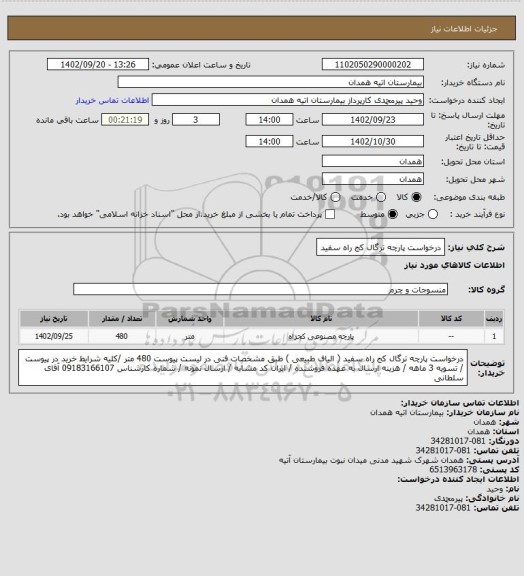This screenshot has width=524, height=576.
Task: Click the اطلاعات ایجاد کننده درخواست heading
Action: point(458,479)
